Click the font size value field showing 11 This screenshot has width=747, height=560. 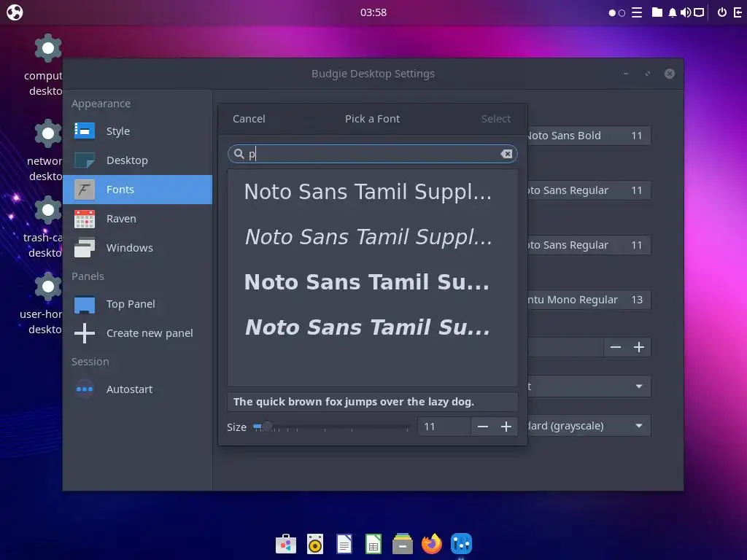[x=444, y=427]
